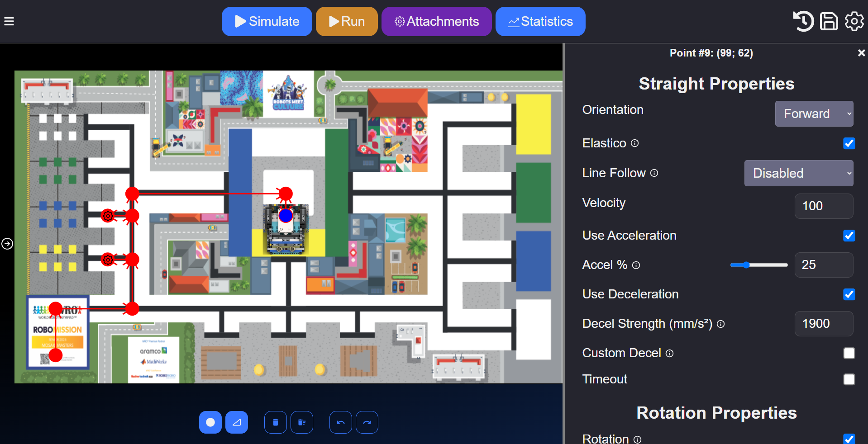This screenshot has width=868, height=444.
Task: Open Line Follow dropdown set to Disabled
Action: [799, 173]
